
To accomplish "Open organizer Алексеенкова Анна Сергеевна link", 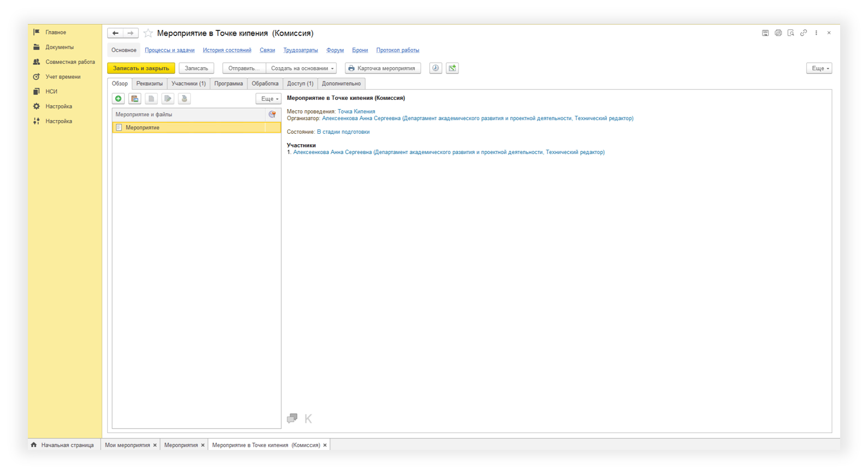I will 477,118.
